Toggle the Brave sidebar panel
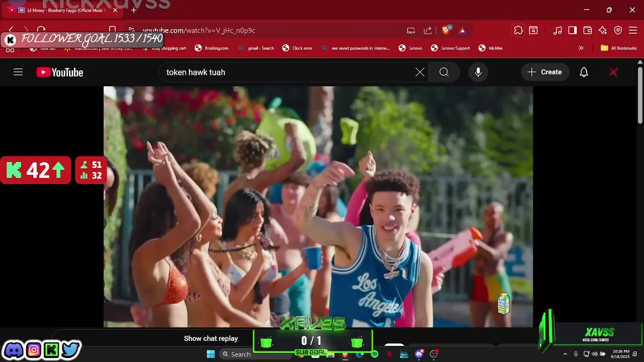The height and width of the screenshot is (362, 644). 573,30
